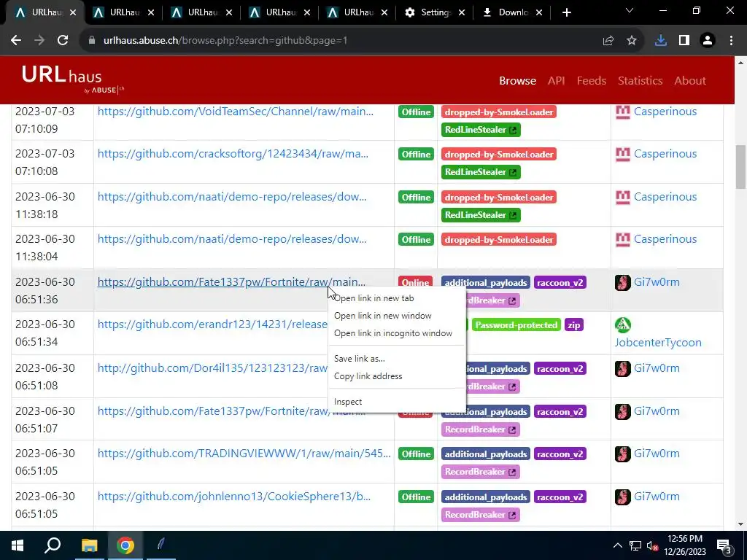Click the zip tag

point(573,325)
